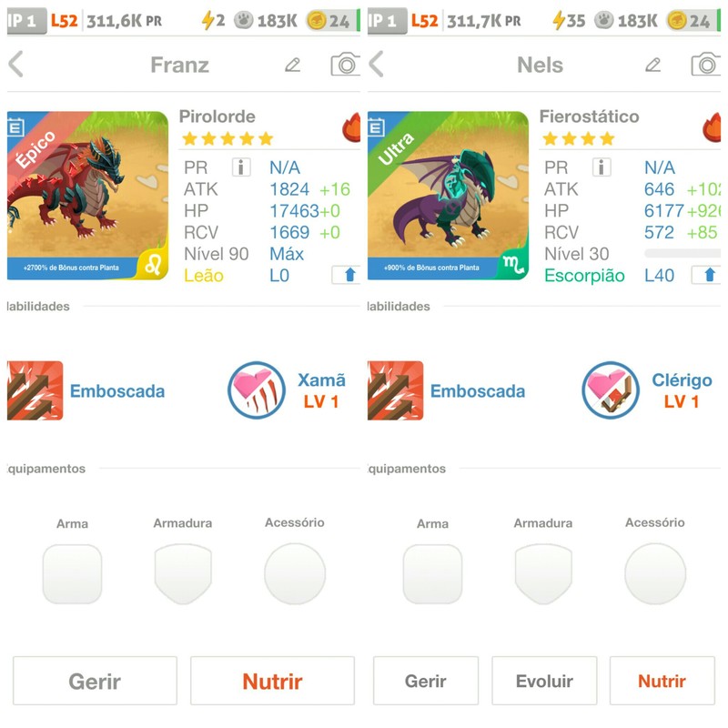Select Nels' empty Armadura shield slot
Viewport: 728px width, 728px height.
pos(543,574)
